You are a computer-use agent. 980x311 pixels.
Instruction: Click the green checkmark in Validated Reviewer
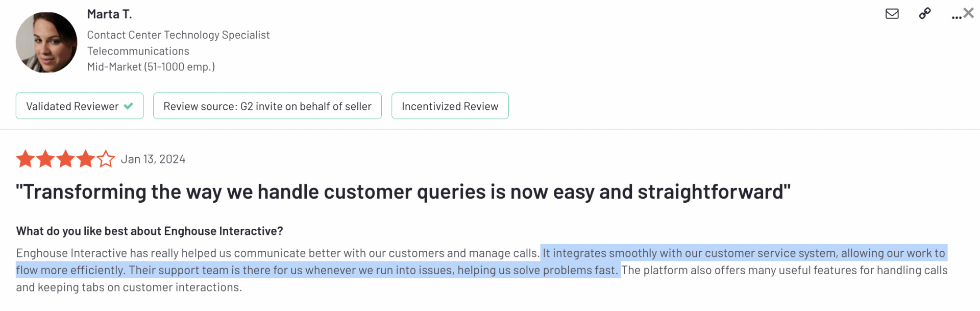click(x=129, y=106)
